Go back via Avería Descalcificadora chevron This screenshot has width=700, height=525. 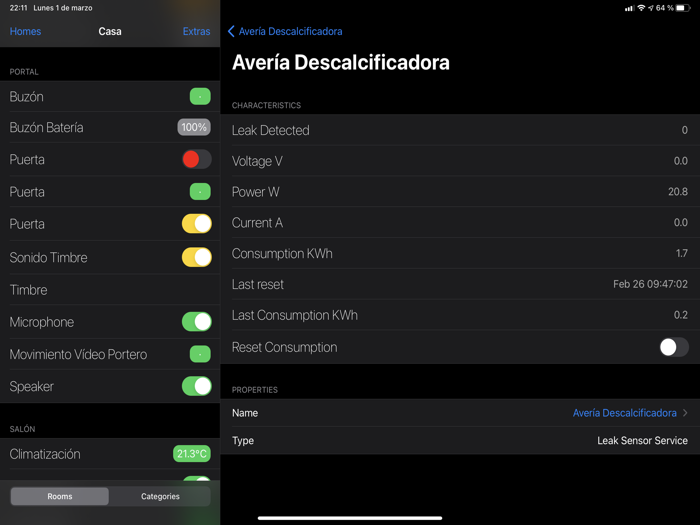231,31
